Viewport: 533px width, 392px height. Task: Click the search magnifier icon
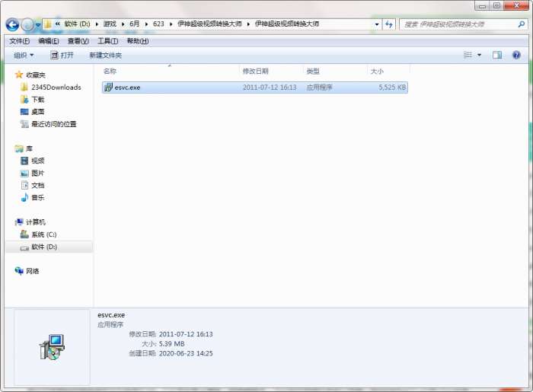[521, 24]
